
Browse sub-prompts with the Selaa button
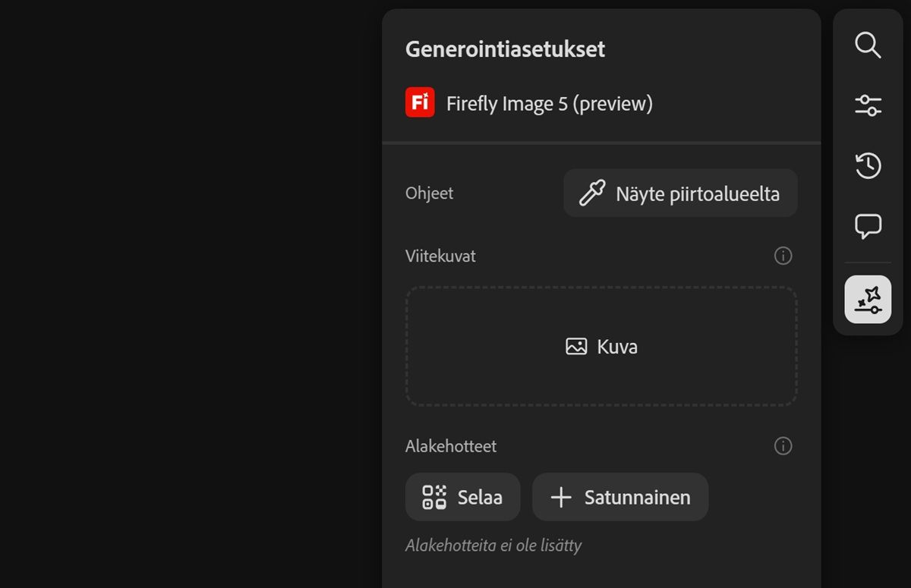pyautogui.click(x=462, y=497)
